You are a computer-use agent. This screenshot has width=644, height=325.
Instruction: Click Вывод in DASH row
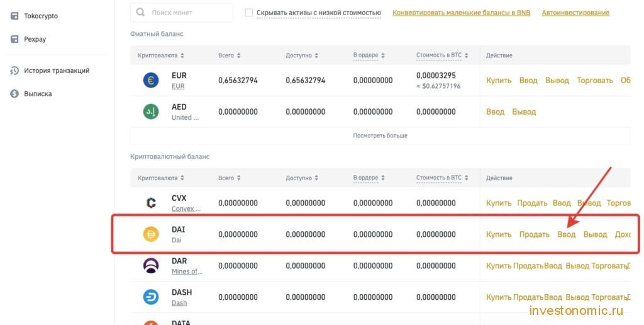click(x=577, y=297)
